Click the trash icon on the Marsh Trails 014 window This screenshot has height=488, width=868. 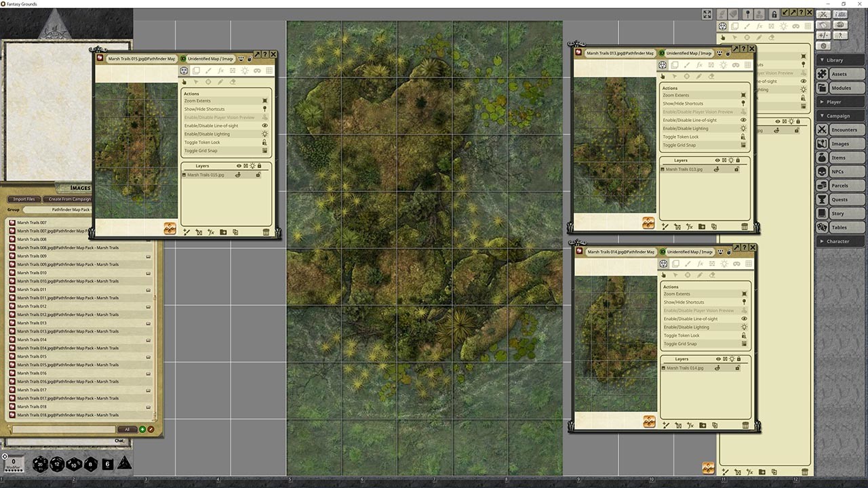(x=745, y=425)
